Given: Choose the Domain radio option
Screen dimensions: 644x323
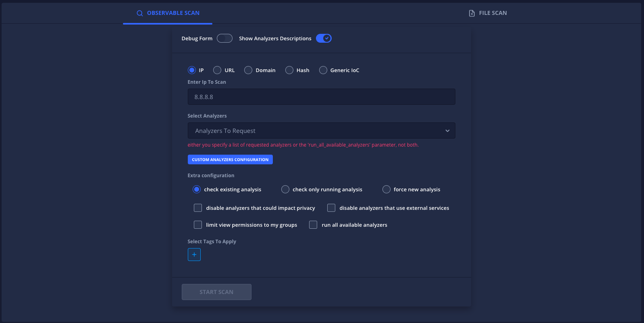Looking at the screenshot, I should pos(248,70).
